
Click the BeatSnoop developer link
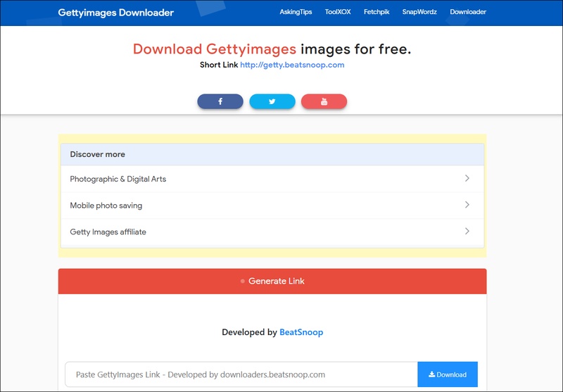pos(301,332)
